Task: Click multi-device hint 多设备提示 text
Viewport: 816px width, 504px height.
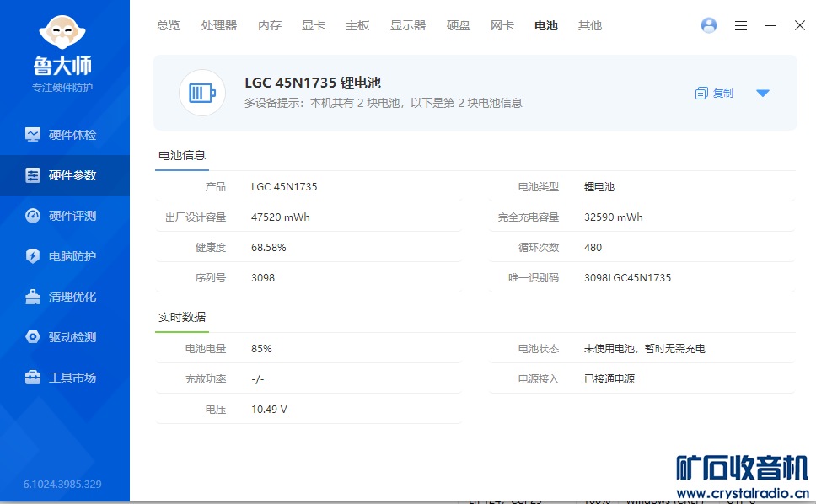Action: click(383, 103)
